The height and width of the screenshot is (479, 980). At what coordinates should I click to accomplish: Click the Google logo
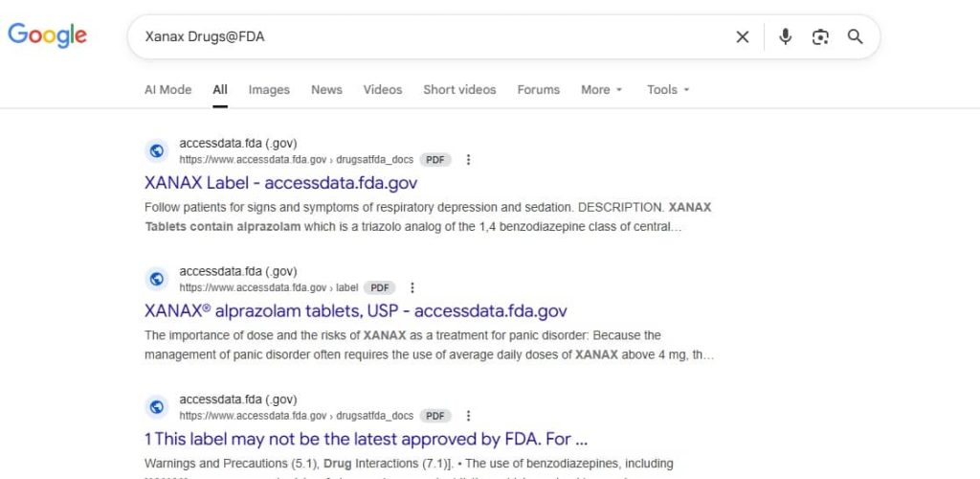47,36
